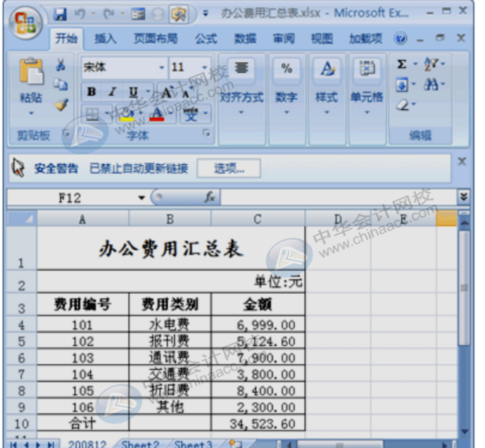This screenshot has height=448, width=485.
Task: Select column C header
Action: point(258,220)
